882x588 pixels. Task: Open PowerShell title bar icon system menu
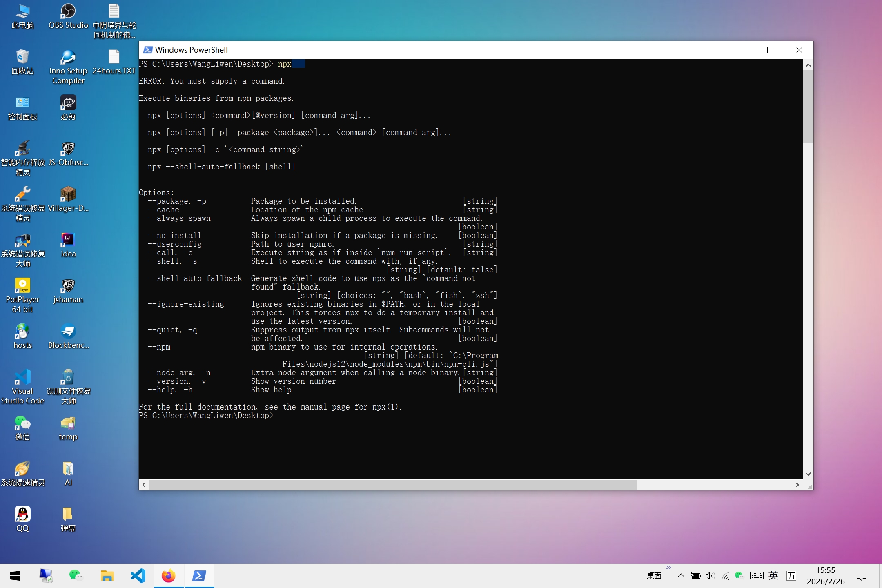(x=148, y=50)
